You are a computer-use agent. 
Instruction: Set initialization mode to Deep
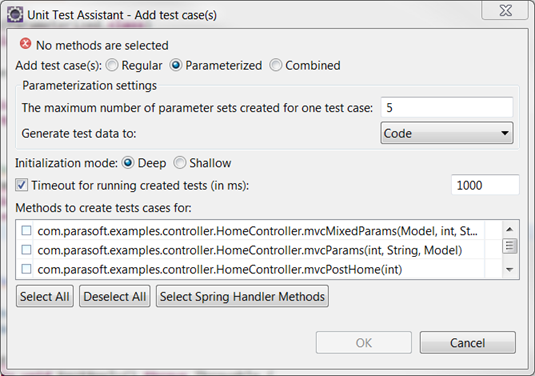coord(128,163)
